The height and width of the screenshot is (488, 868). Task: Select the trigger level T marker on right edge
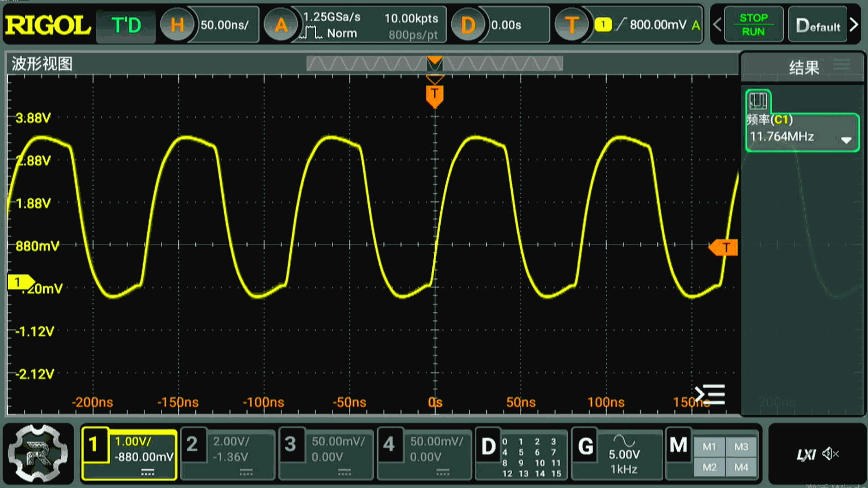point(723,247)
